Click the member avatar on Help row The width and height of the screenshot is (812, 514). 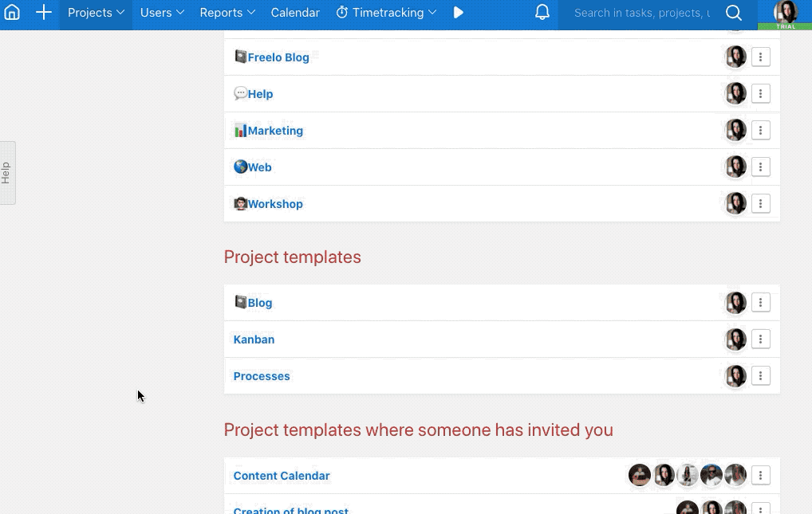tap(735, 94)
